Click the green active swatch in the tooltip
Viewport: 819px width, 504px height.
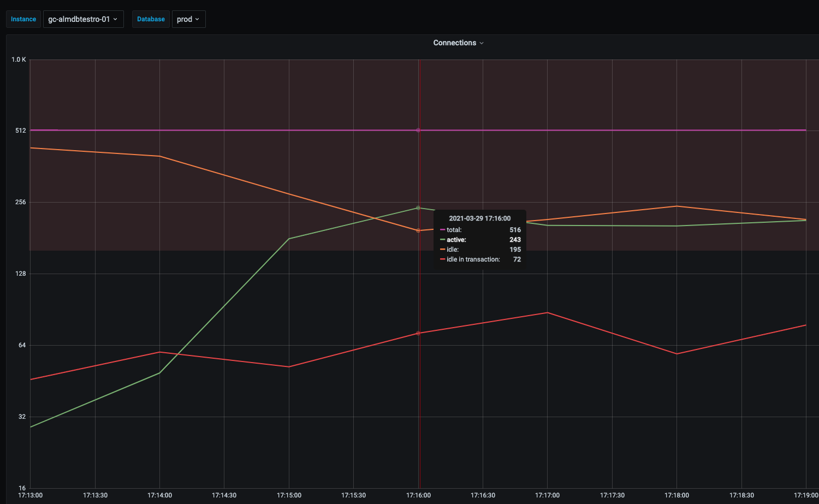(442, 240)
